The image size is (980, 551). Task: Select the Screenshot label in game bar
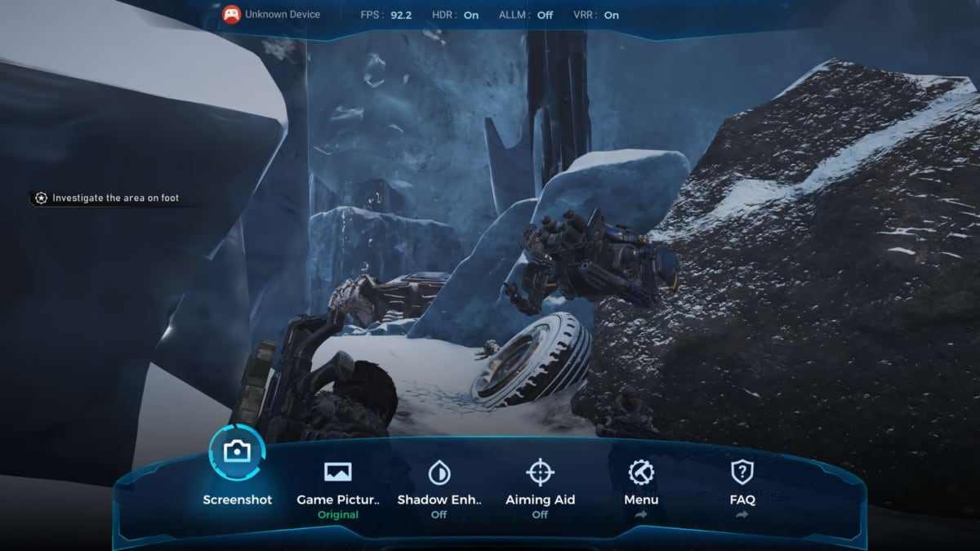(x=237, y=500)
